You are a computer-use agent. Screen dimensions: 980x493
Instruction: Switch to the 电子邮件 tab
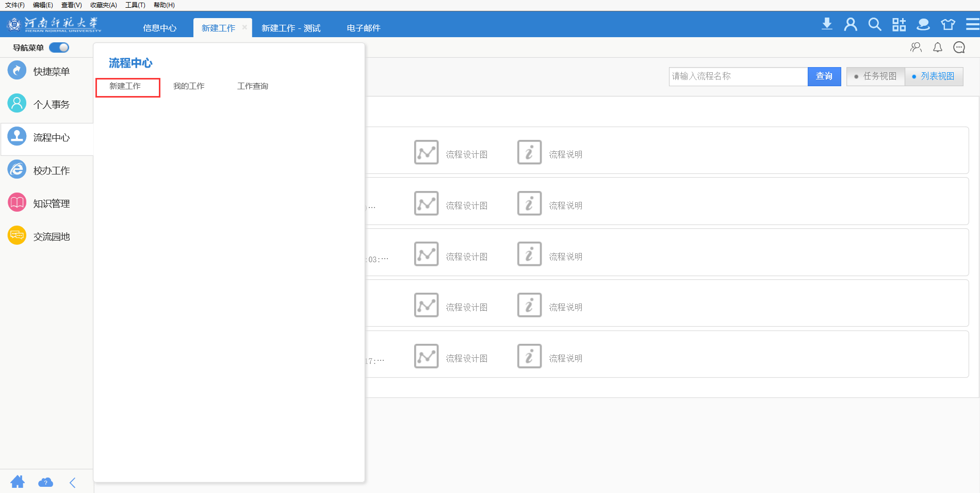[x=363, y=28]
